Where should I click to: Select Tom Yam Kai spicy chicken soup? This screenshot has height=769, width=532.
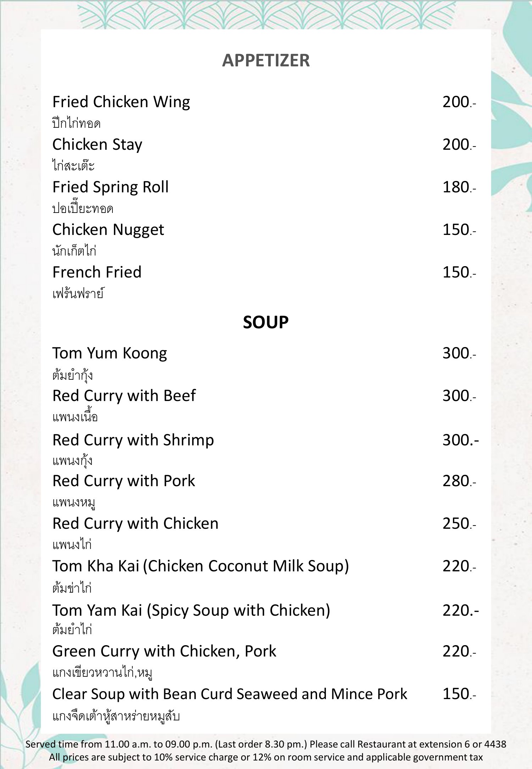pyautogui.click(x=191, y=610)
